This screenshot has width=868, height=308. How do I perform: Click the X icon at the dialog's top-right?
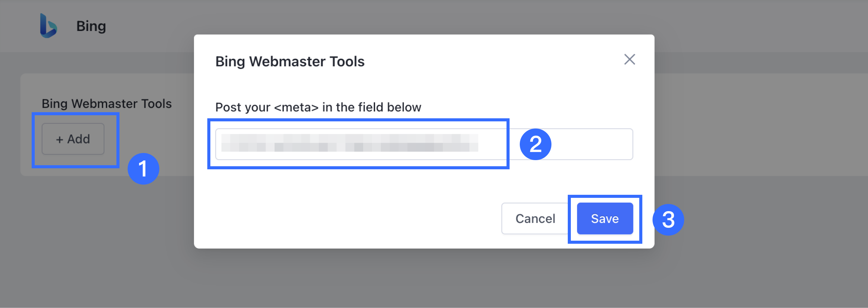(x=629, y=59)
